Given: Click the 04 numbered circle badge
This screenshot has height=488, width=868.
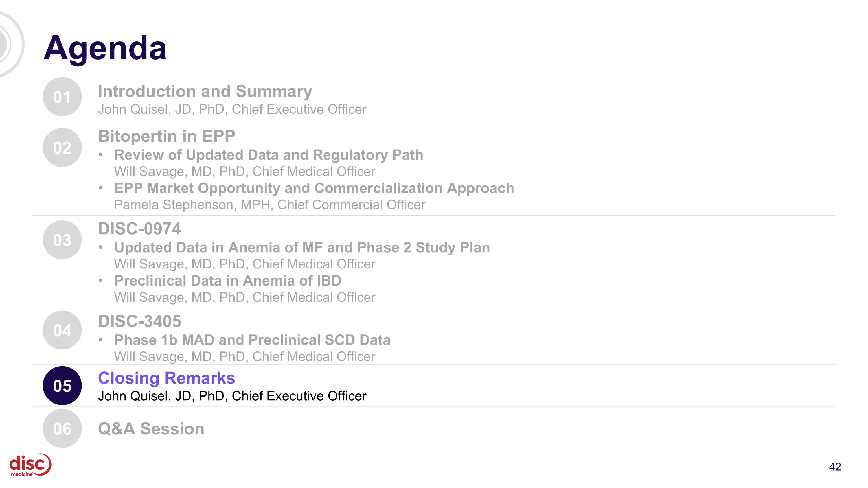Looking at the screenshot, I should 62,330.
